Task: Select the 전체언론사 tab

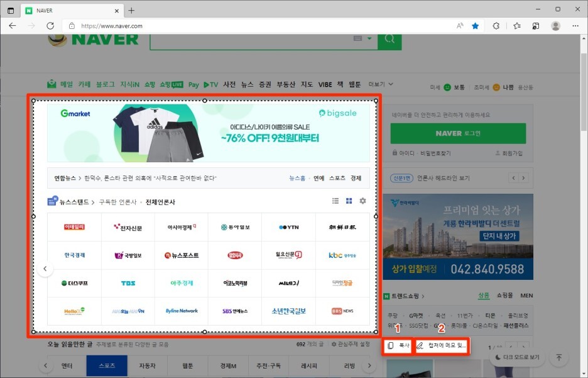Action: point(160,202)
